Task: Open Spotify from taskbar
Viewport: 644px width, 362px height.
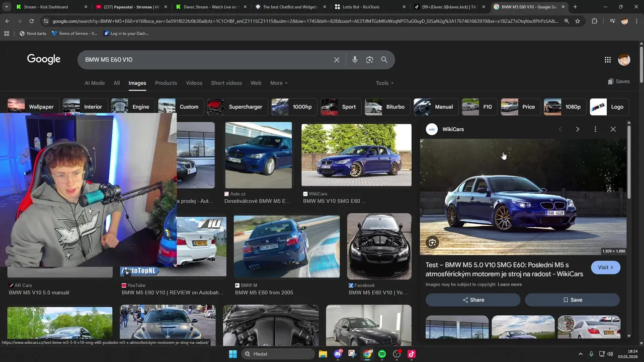Action: tap(382, 354)
